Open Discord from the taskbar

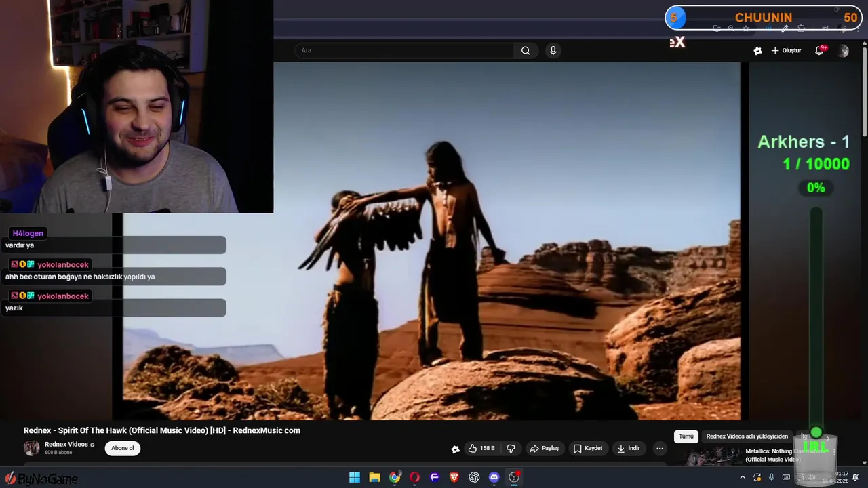pyautogui.click(x=494, y=477)
